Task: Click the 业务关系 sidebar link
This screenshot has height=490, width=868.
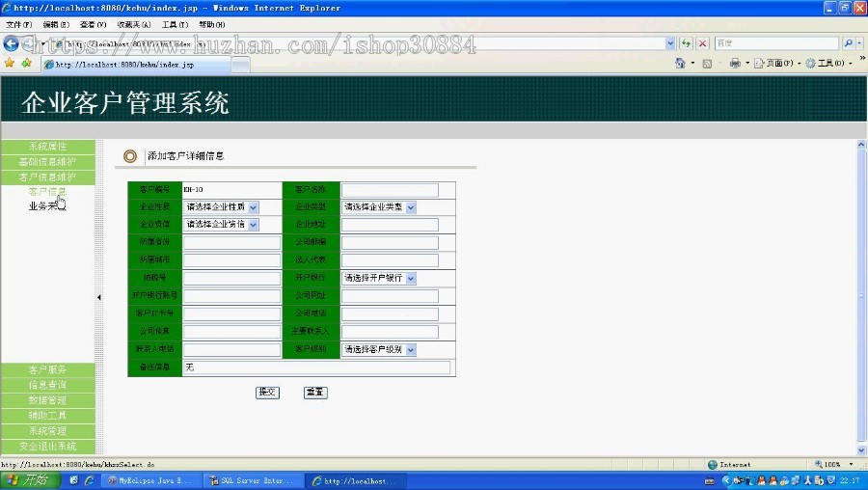Action: pos(47,206)
